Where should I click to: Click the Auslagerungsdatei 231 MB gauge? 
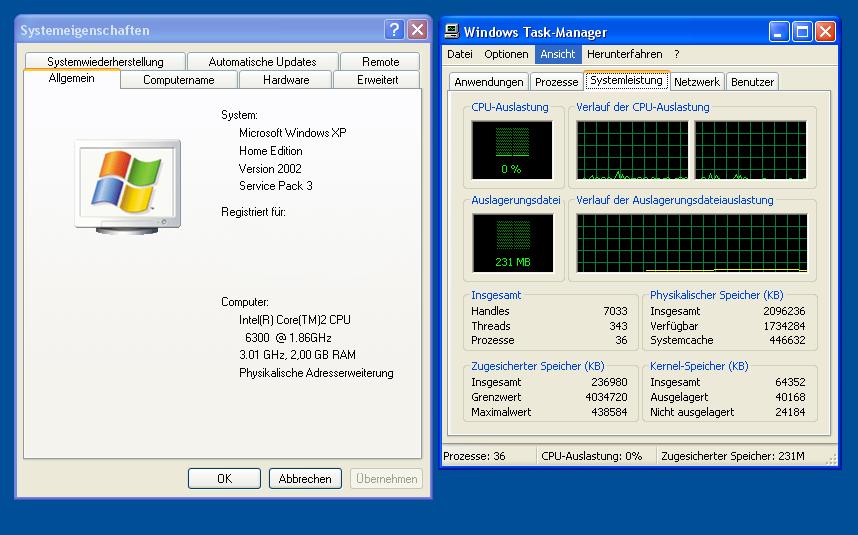coord(513,243)
